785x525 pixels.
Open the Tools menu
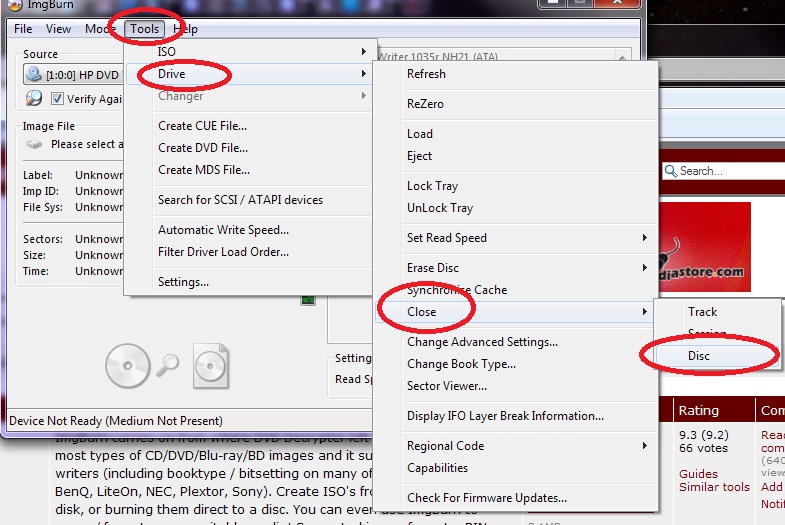pyautogui.click(x=145, y=29)
